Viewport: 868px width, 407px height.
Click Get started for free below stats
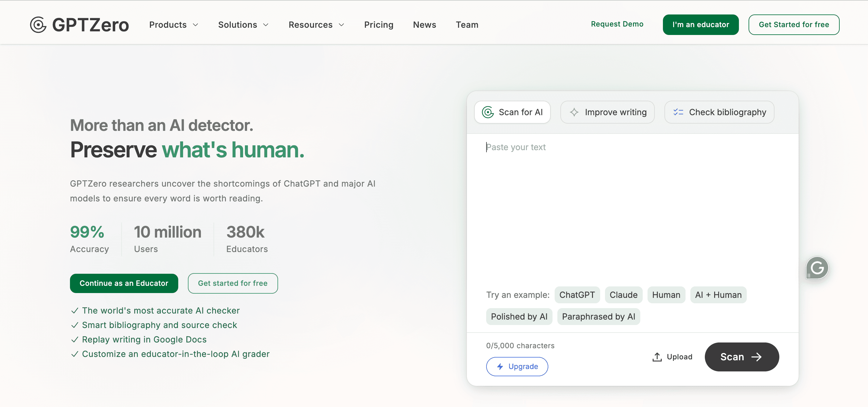233,283
